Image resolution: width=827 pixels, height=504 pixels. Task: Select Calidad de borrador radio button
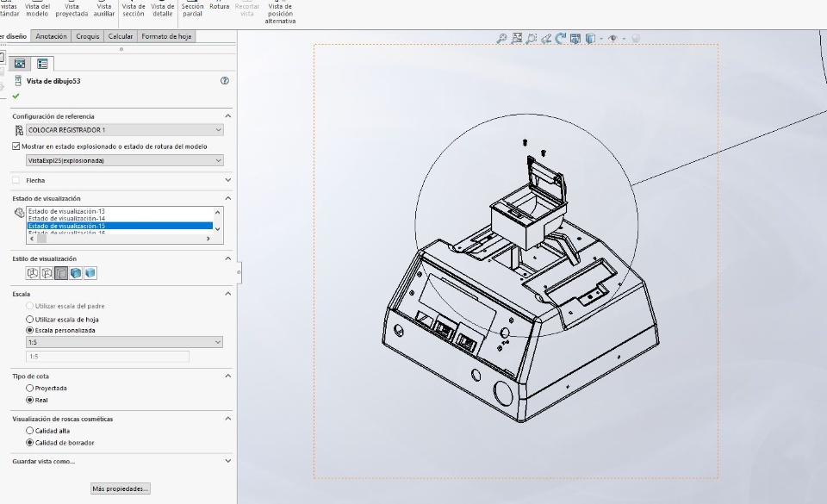[30, 443]
